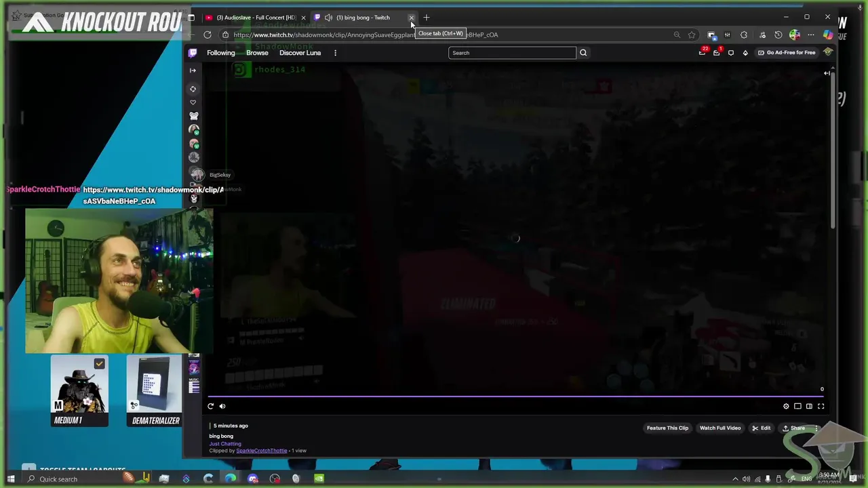The image size is (868, 488).
Task: Mute the bing bong tab audio icon
Action: [328, 18]
